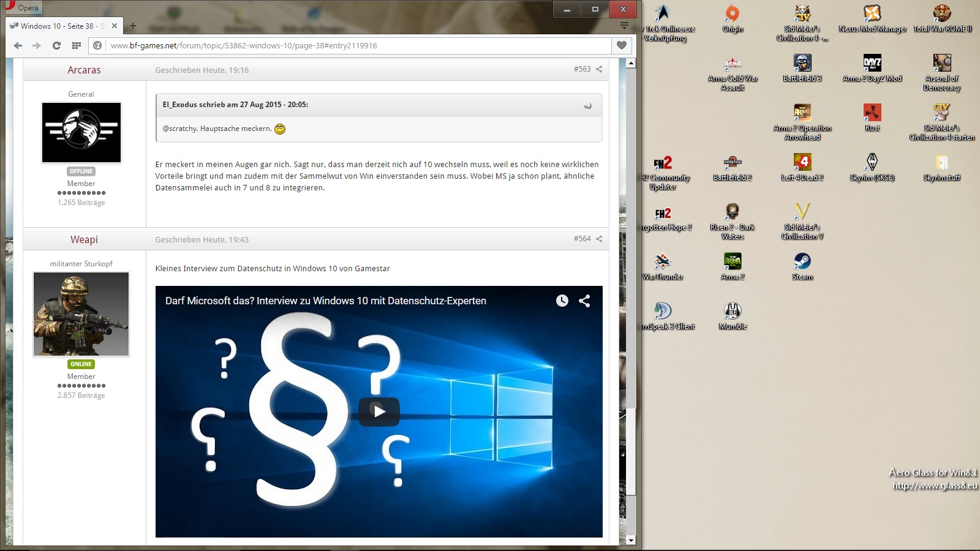Click the browser reload button
Viewport: 980px width, 551px height.
tap(56, 45)
